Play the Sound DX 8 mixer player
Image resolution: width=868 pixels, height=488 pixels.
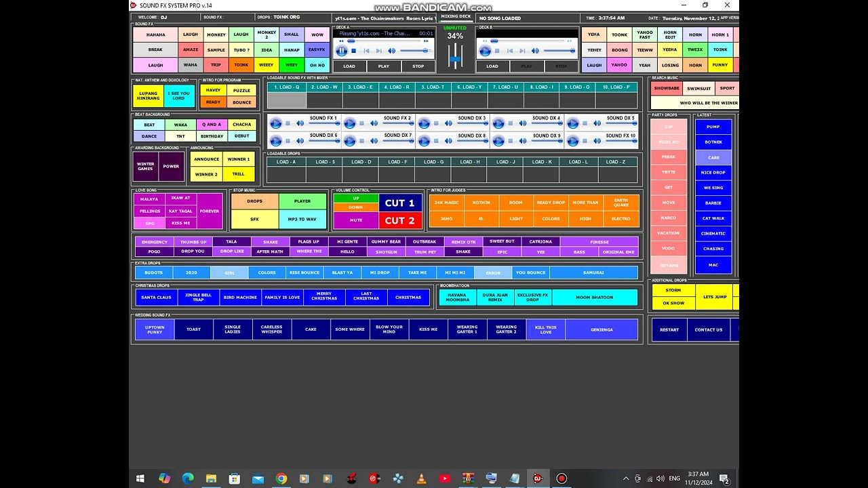point(425,140)
